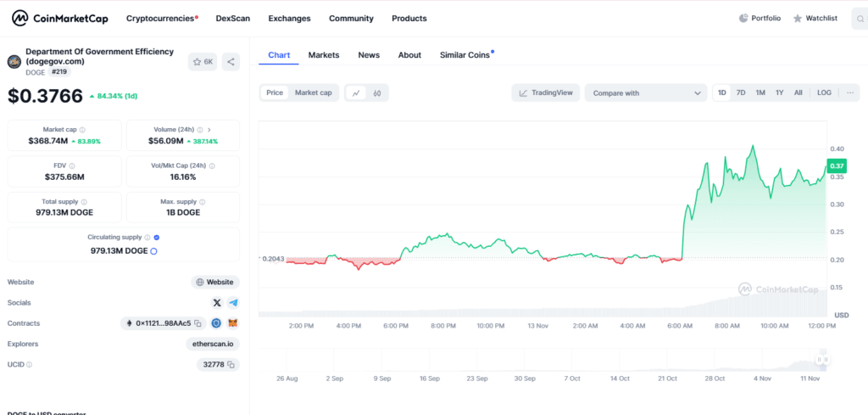Click Vol/Mkt Cap (24h) info icon
The width and height of the screenshot is (868, 415).
[x=212, y=165]
